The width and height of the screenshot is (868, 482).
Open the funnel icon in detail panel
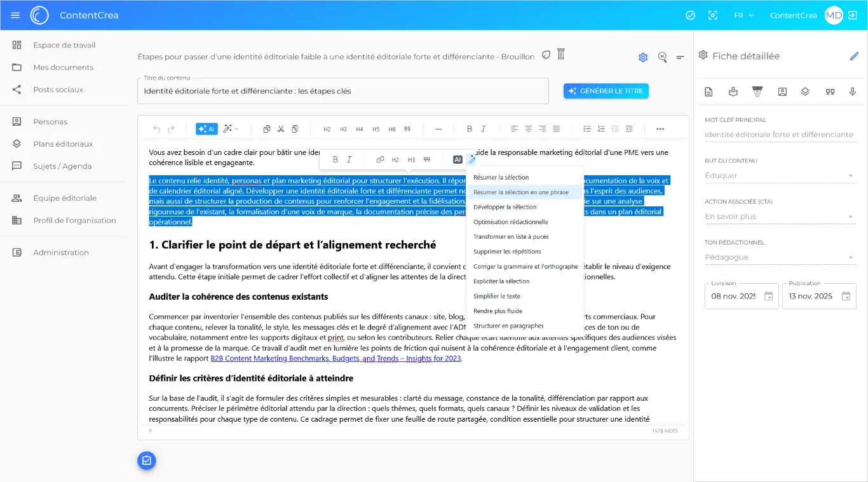757,91
